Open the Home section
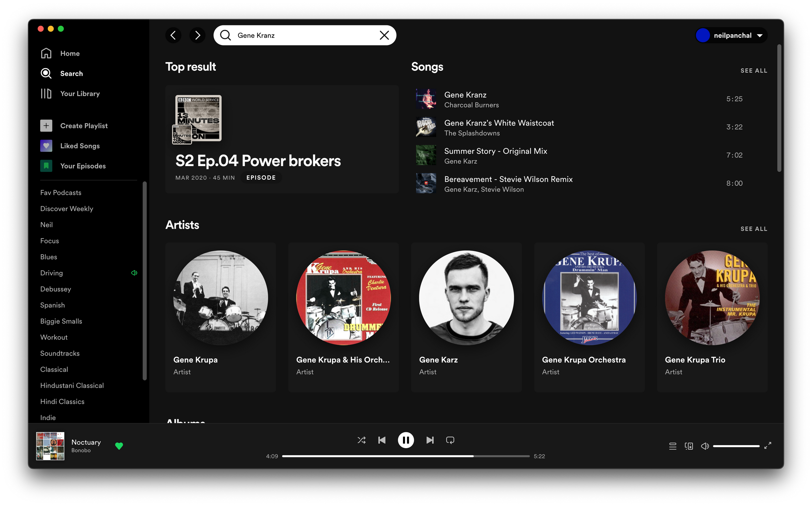This screenshot has height=506, width=812. 70,53
